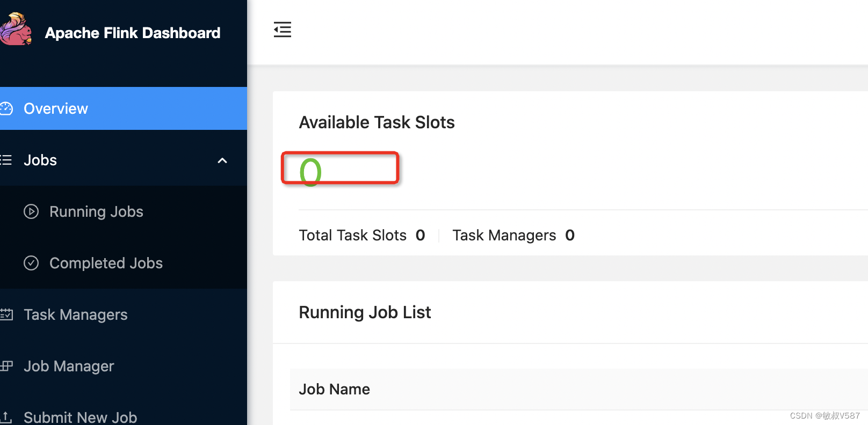Click the Submit New Job upload icon
This screenshot has height=425, width=868.
tap(6, 417)
